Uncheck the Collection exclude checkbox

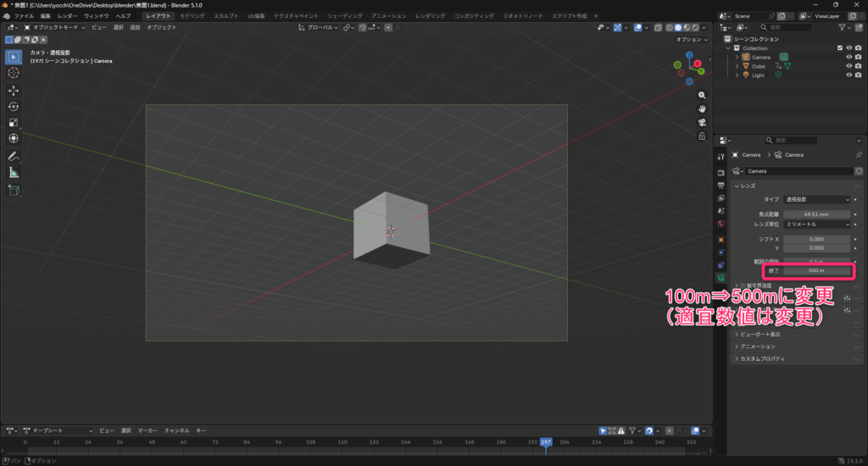click(x=840, y=48)
